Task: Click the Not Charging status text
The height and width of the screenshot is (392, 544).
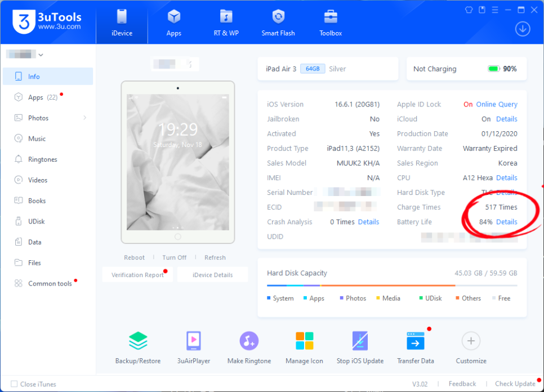Action: click(435, 69)
